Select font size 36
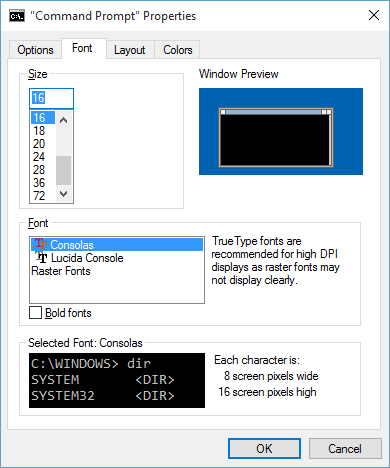 pyautogui.click(x=43, y=183)
